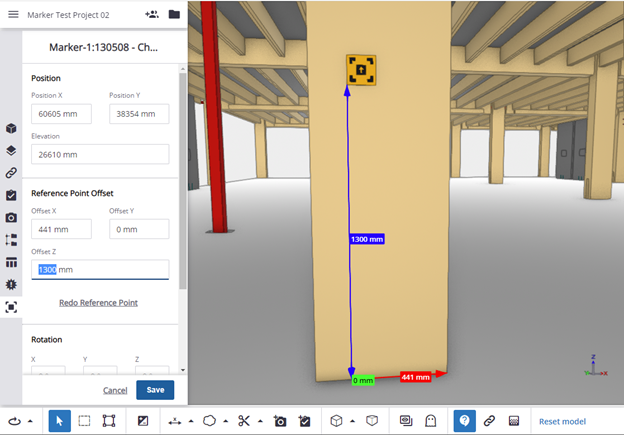Toggle the contrast display mode icon
The height and width of the screenshot is (435, 624).
[143, 421]
